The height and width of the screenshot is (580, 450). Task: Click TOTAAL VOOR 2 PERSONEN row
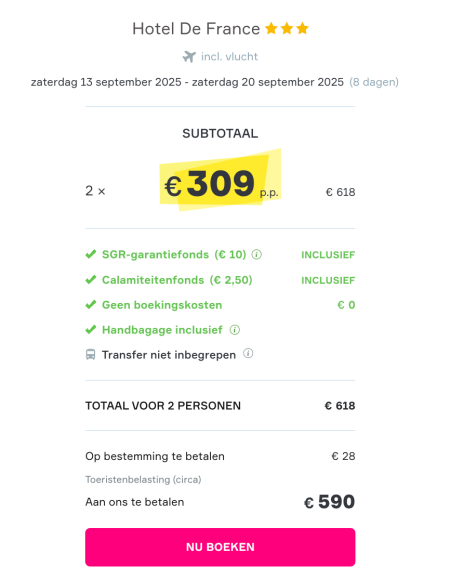(x=220, y=406)
